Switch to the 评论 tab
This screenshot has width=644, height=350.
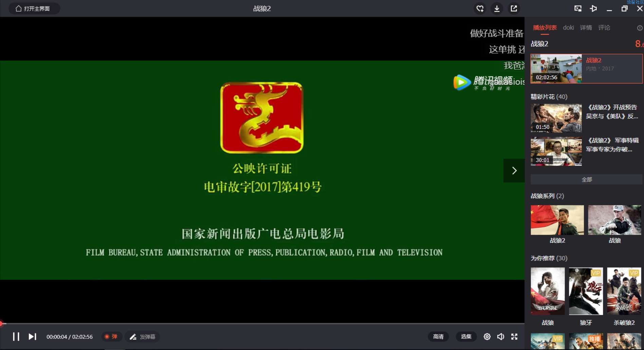click(x=604, y=27)
